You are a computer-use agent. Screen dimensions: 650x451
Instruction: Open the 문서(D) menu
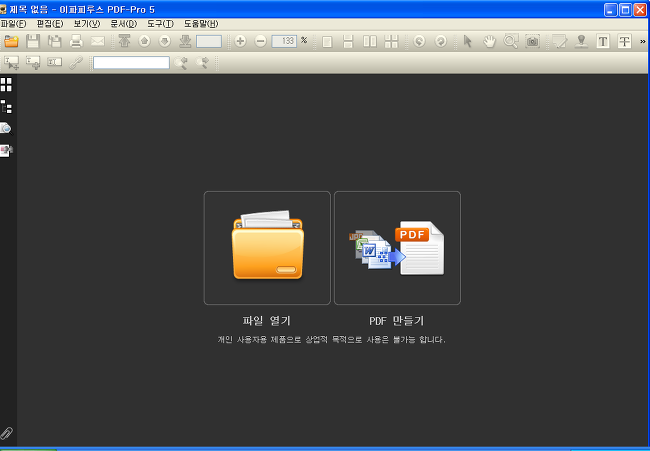pos(124,24)
